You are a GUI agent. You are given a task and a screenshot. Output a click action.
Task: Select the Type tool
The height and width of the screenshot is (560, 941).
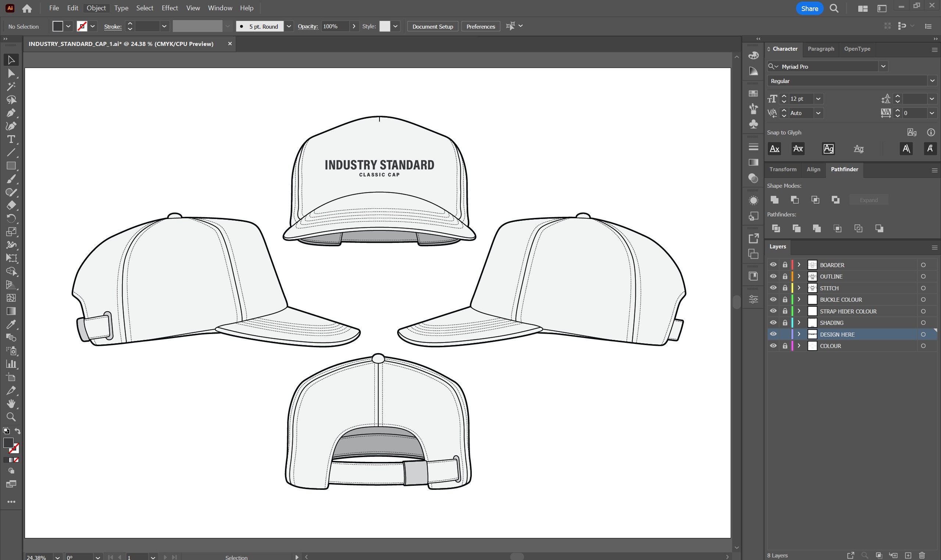[11, 140]
